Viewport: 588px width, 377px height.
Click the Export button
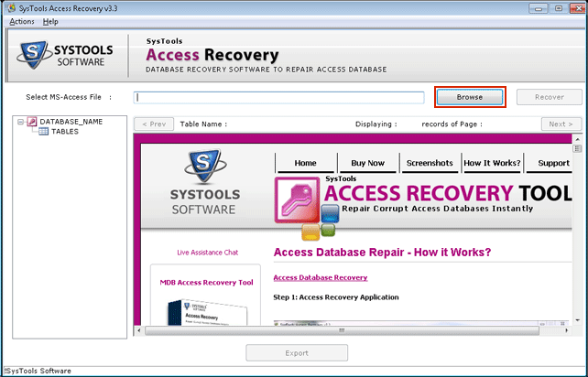coord(297,353)
